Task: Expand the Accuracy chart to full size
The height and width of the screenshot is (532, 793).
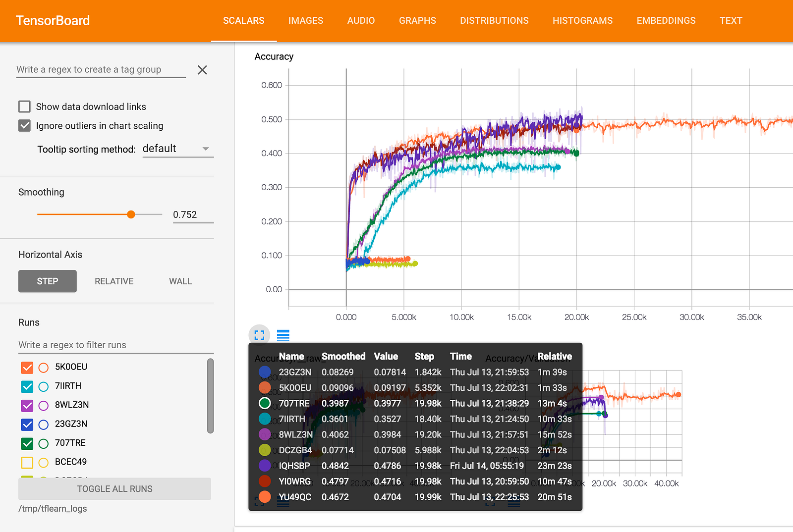Action: [x=259, y=335]
